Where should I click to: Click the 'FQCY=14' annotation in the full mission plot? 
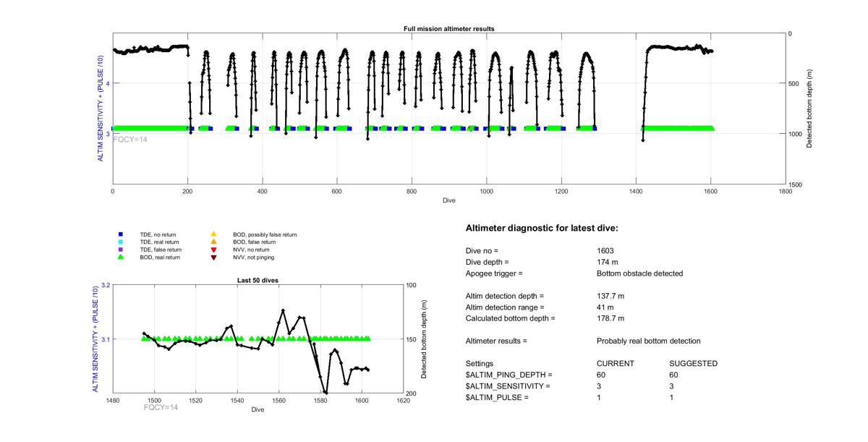[x=129, y=139]
